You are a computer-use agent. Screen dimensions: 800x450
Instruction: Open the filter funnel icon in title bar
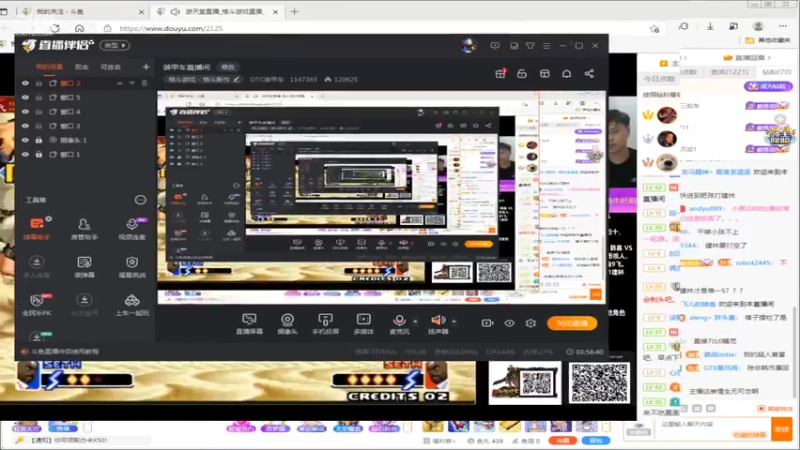click(530, 45)
